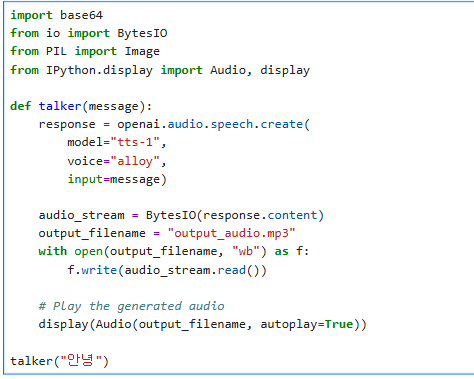
Task: Click openai.audio.speech.create call
Action: point(213,124)
